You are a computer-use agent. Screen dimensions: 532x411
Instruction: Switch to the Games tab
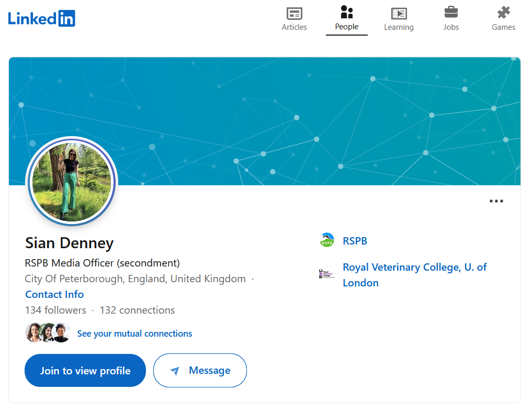tap(504, 19)
